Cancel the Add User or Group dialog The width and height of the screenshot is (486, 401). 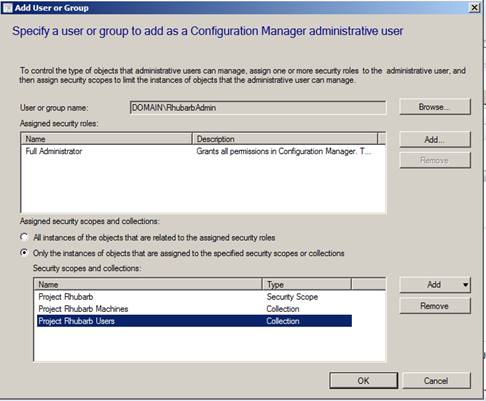[436, 381]
